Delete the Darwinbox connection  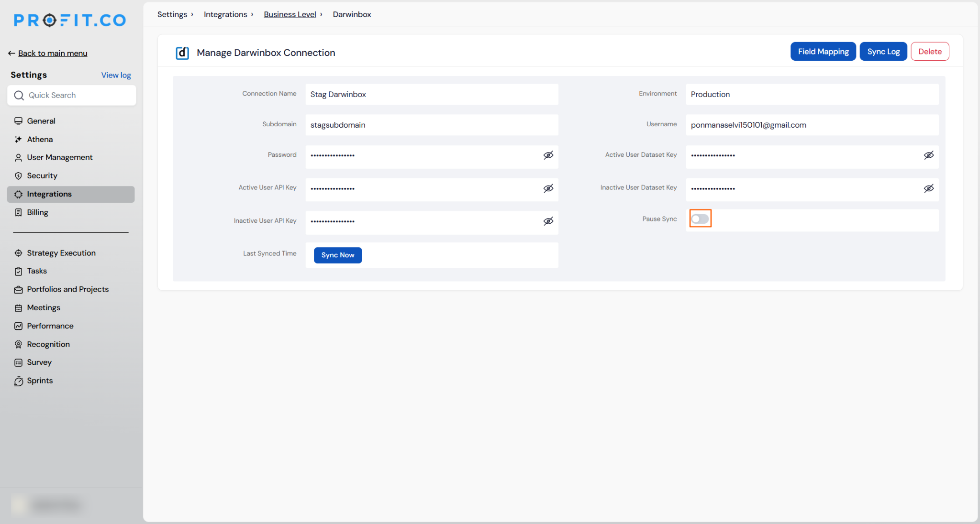tap(930, 52)
